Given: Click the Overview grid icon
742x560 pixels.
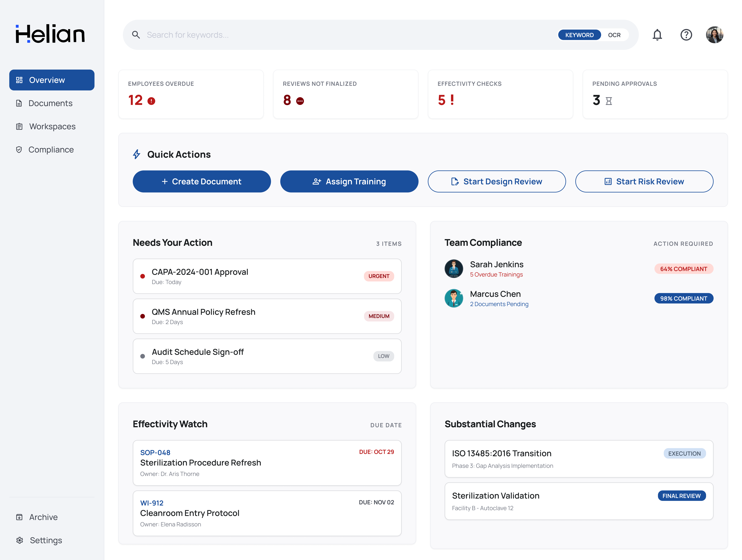Looking at the screenshot, I should point(19,80).
